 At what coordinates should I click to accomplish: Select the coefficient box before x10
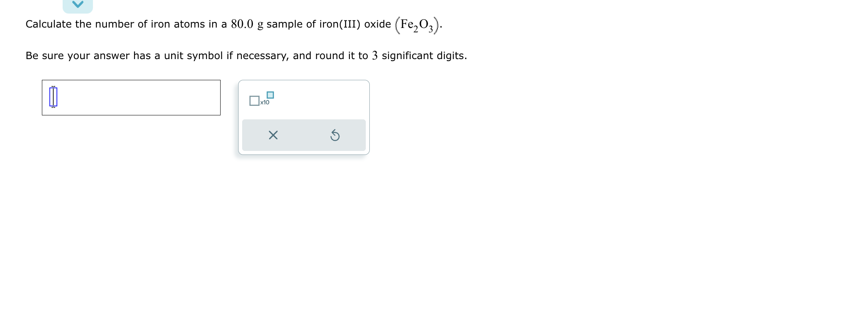254,101
